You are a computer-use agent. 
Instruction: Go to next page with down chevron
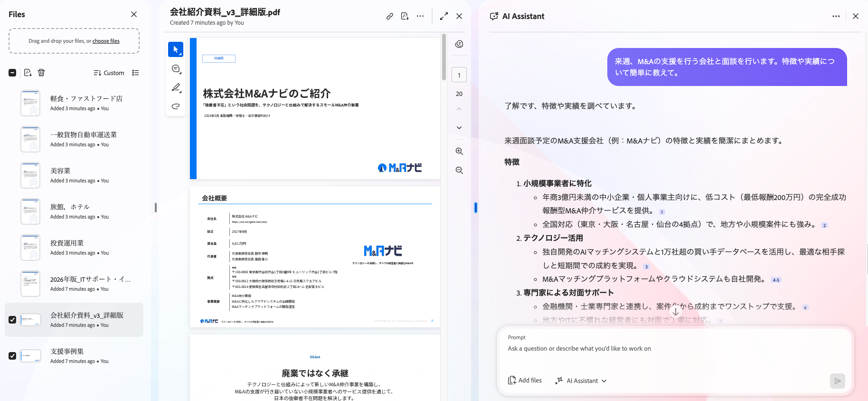[x=459, y=127]
